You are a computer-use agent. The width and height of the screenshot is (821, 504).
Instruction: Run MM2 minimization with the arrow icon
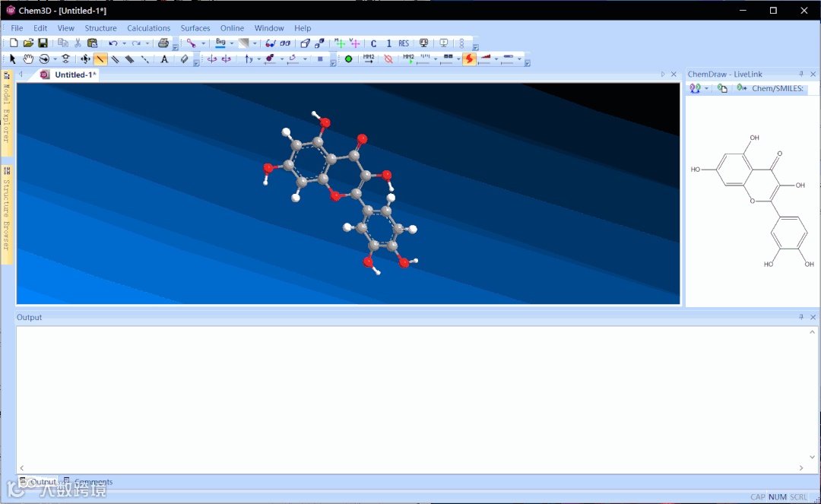(x=369, y=59)
